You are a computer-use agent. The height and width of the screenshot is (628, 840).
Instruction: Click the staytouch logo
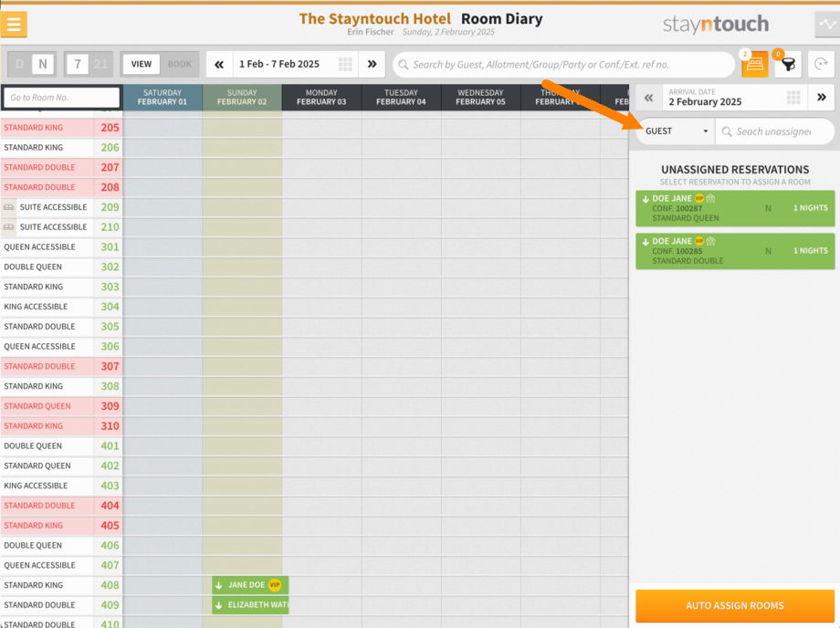point(716,24)
